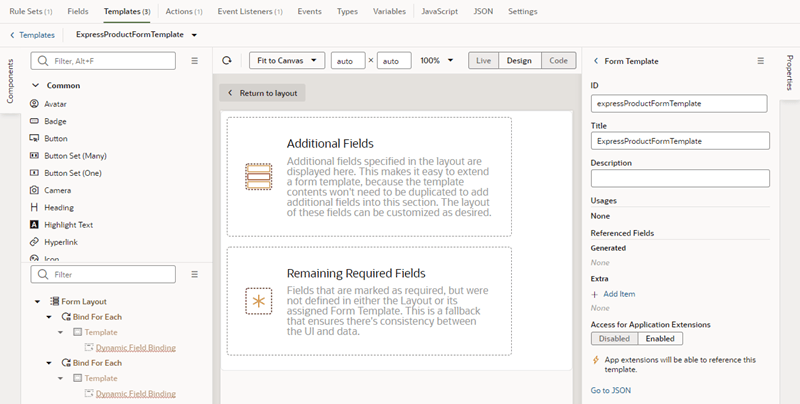Click the Badge component icon
800x404 pixels.
coord(34,121)
